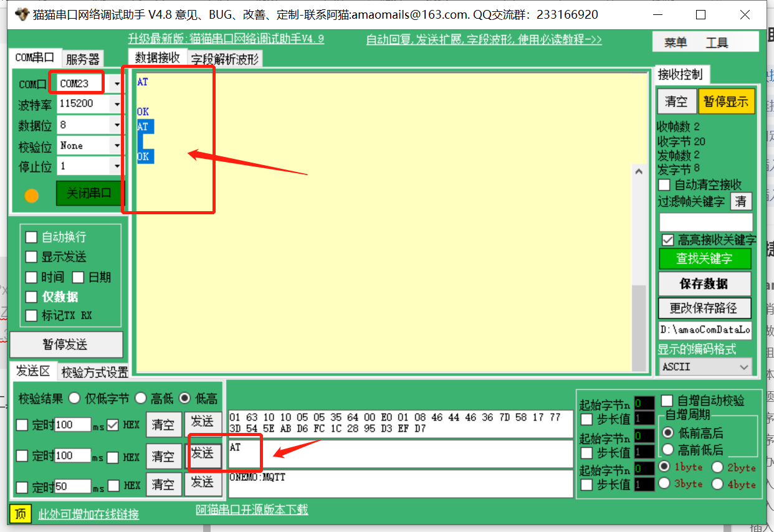Open the COM23 port dropdown
Viewport: 774px width, 532px height.
click(117, 83)
